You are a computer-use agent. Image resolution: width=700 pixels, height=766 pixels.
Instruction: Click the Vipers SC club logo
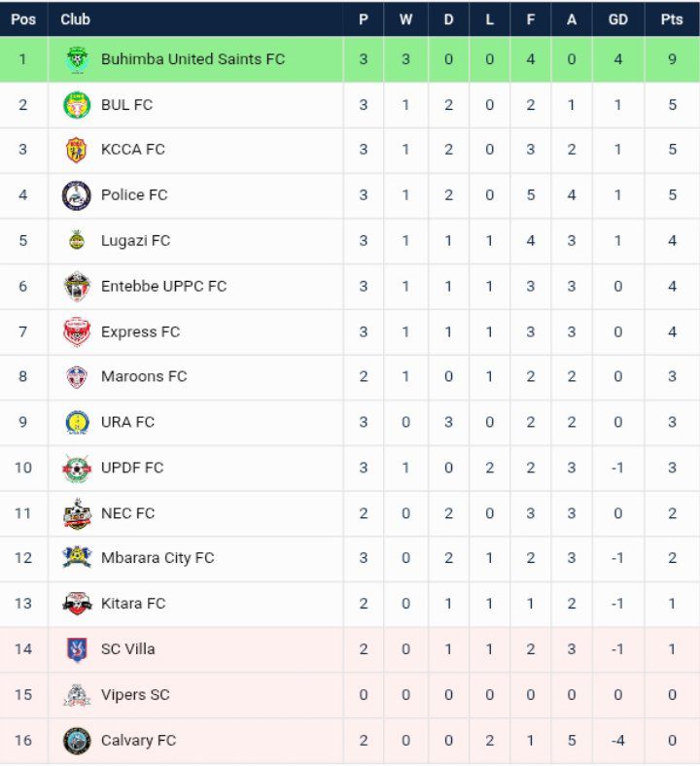click(x=77, y=695)
